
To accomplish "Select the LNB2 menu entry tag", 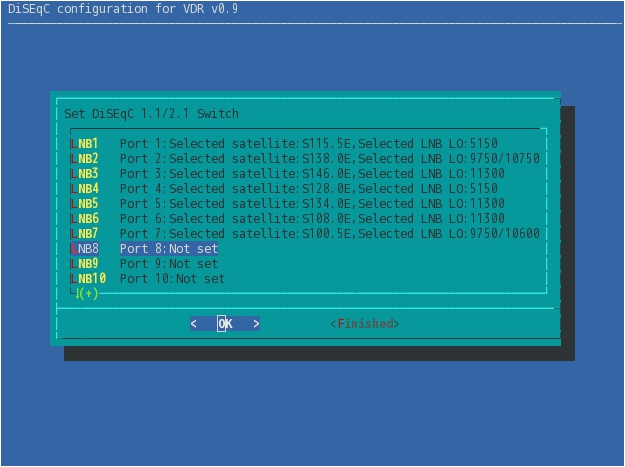I will (x=85, y=159).
